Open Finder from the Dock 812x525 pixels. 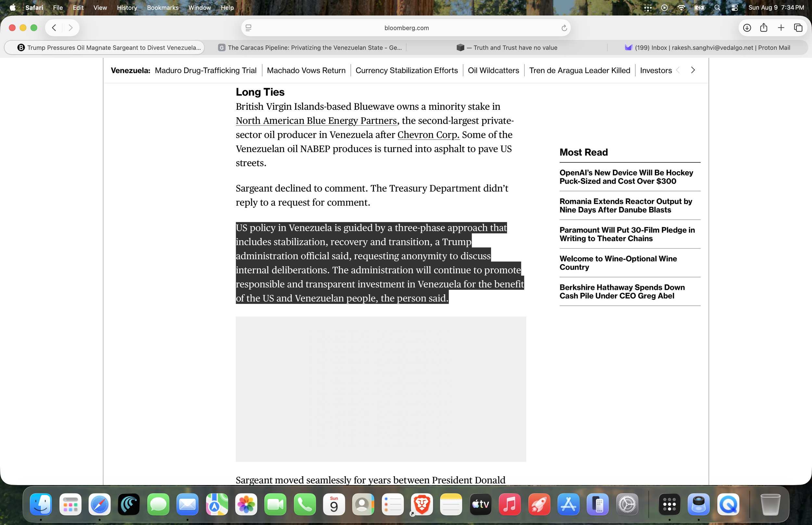pos(41,504)
